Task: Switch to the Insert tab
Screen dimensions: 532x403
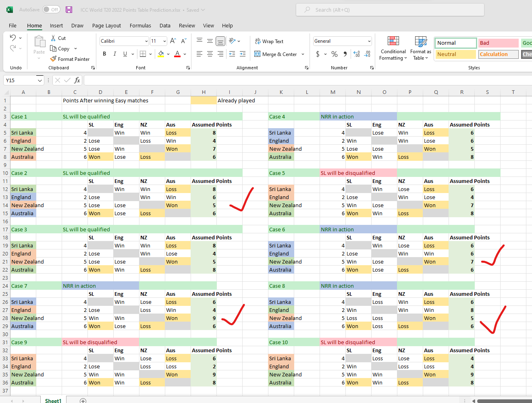Action: pos(56,25)
